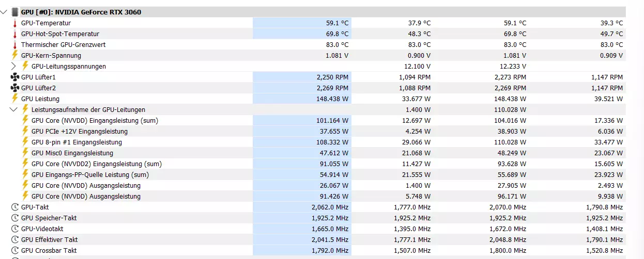The image size is (644, 259).
Task: Select GPU 8-pin #1 Eingangsleistung row label
Action: (77, 142)
